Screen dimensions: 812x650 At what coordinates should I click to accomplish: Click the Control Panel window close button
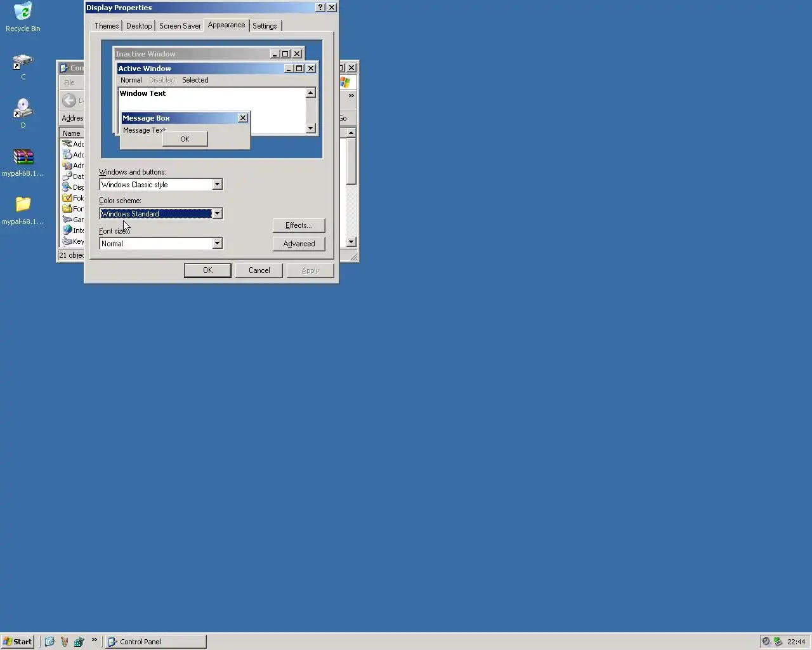(x=351, y=68)
